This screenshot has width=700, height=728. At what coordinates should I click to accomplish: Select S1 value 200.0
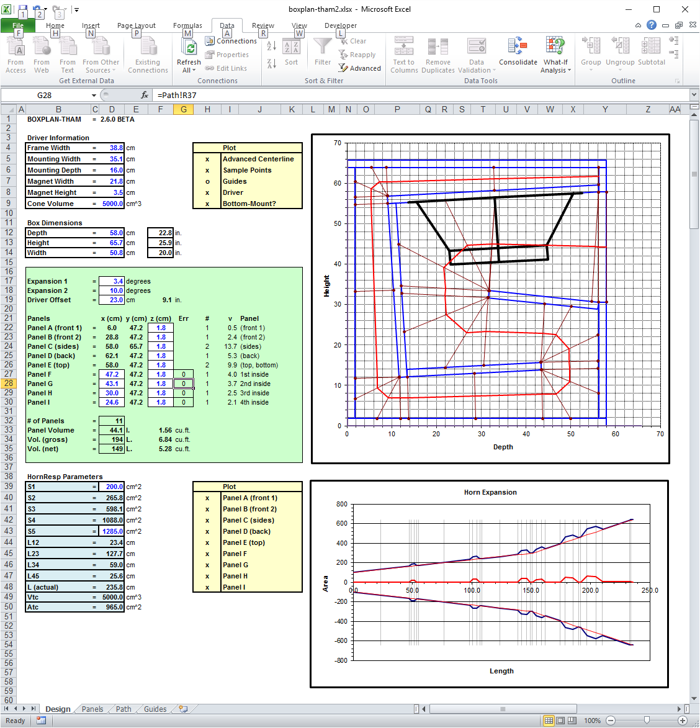[x=112, y=487]
